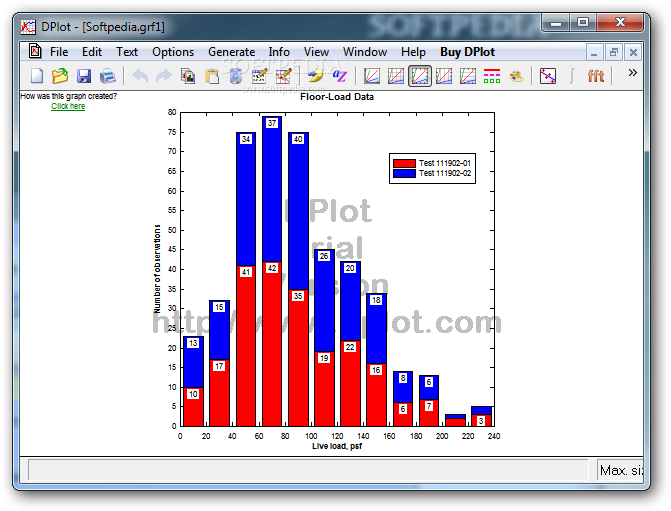This screenshot has width=671, height=511.
Task: Close the inner Softpedia.grf1 document
Action: coord(633,53)
